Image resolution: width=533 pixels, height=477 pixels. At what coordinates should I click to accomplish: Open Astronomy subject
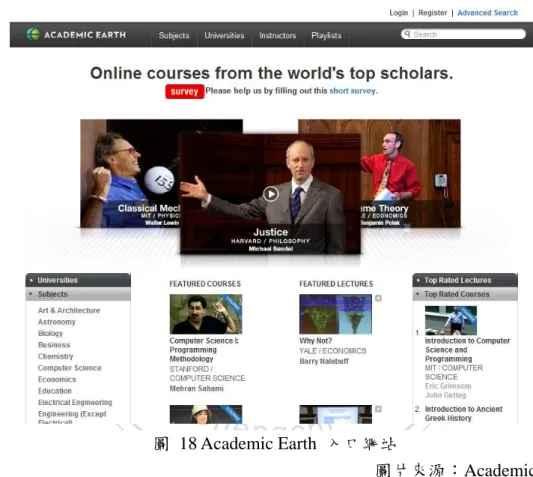click(56, 322)
